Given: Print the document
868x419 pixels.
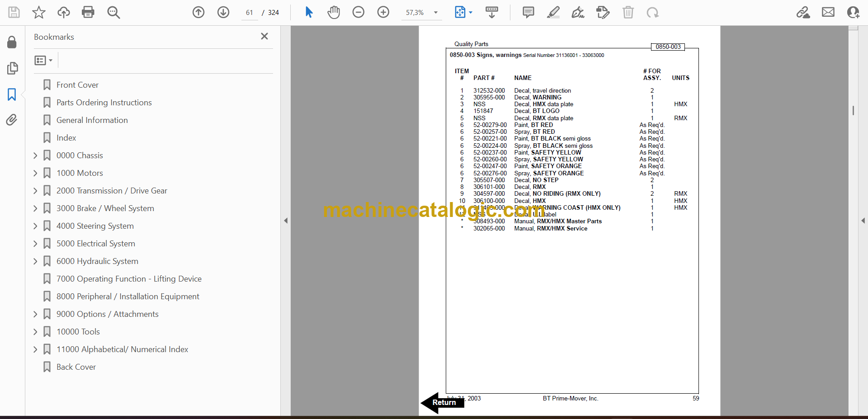Looking at the screenshot, I should point(88,12).
